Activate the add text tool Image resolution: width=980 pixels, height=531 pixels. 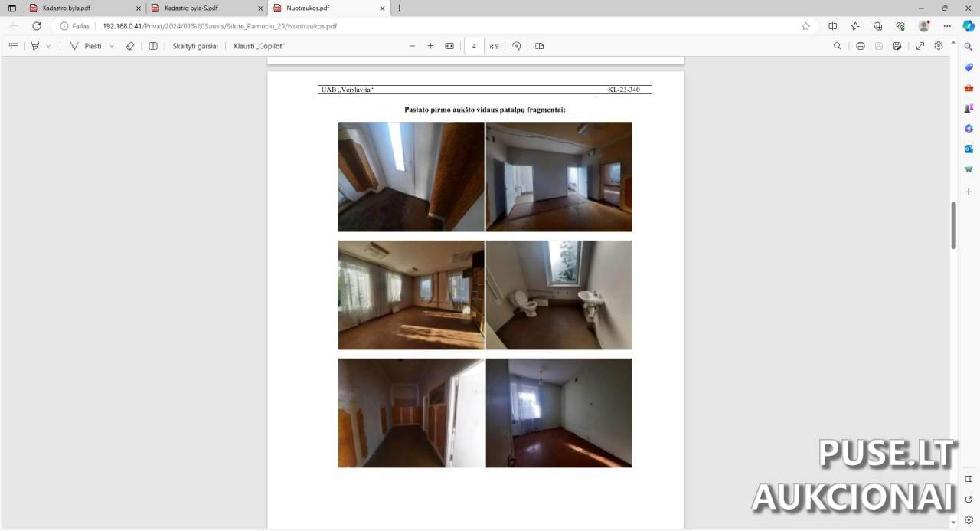[153, 46]
